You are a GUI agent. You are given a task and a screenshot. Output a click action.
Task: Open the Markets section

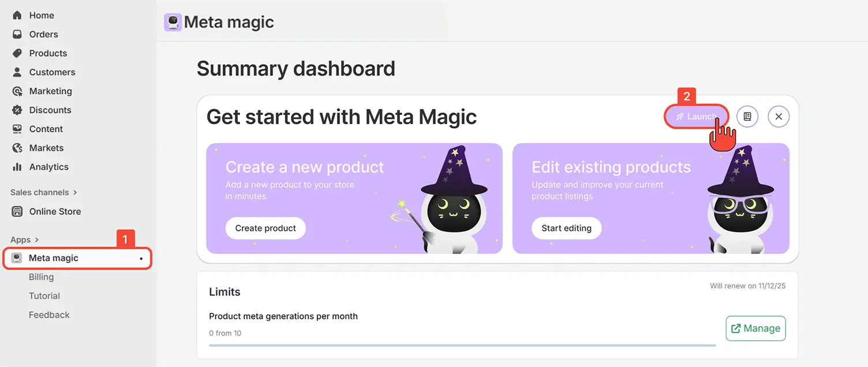point(46,148)
